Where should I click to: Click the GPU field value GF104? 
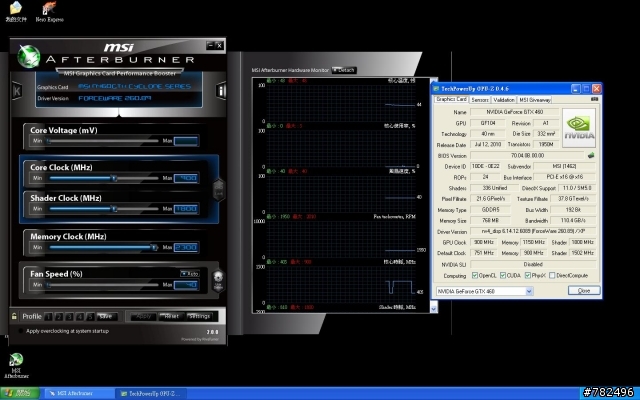tap(488, 123)
